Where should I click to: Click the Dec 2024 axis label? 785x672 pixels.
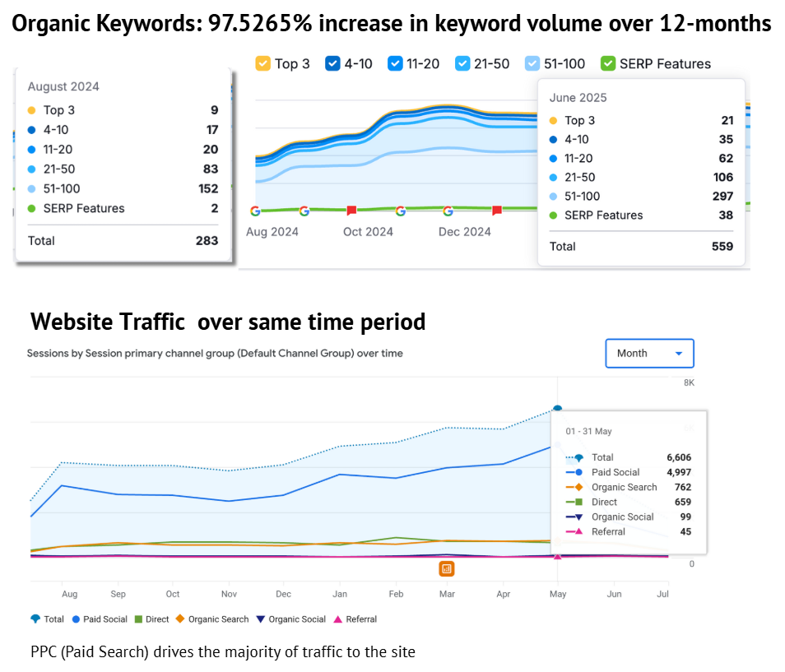coord(465,232)
